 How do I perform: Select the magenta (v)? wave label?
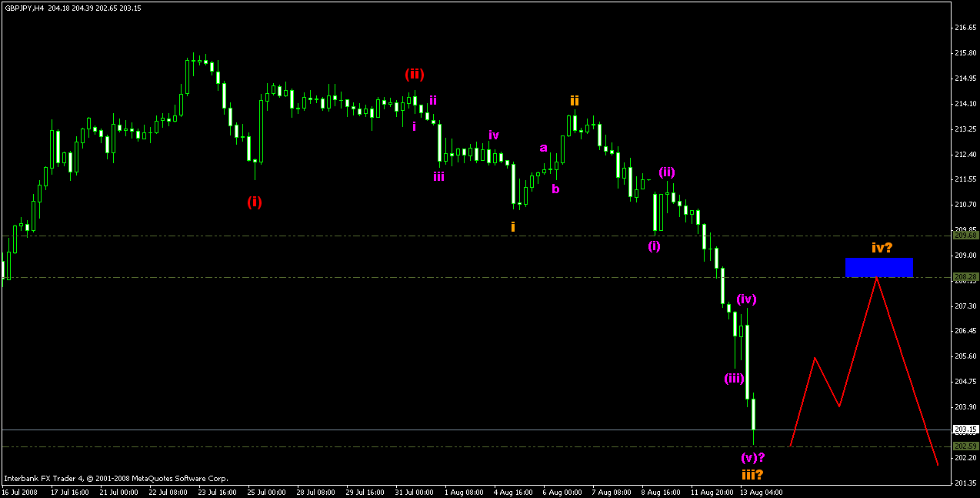[753, 457]
